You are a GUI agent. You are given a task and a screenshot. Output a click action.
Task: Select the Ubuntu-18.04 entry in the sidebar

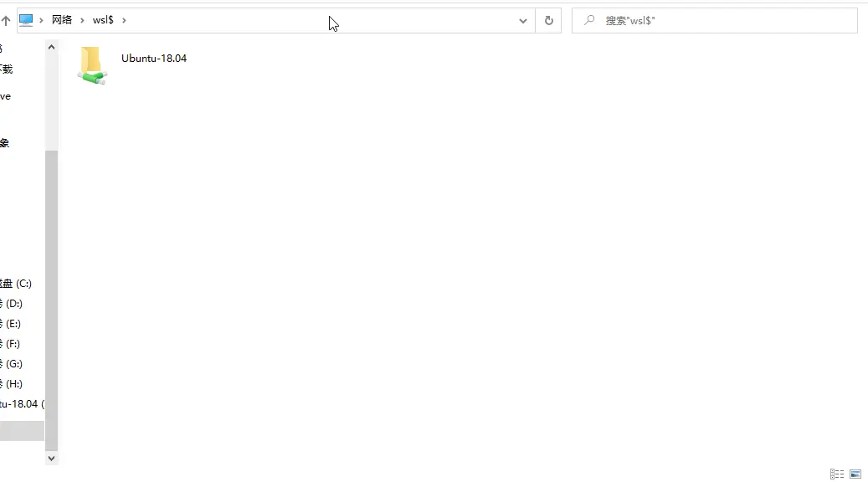22,404
